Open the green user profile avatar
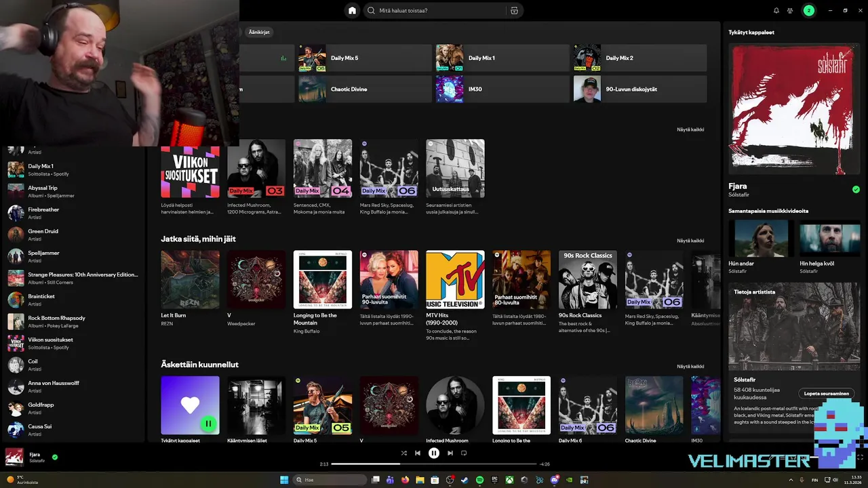Viewport: 868px width, 488px height. tap(808, 10)
